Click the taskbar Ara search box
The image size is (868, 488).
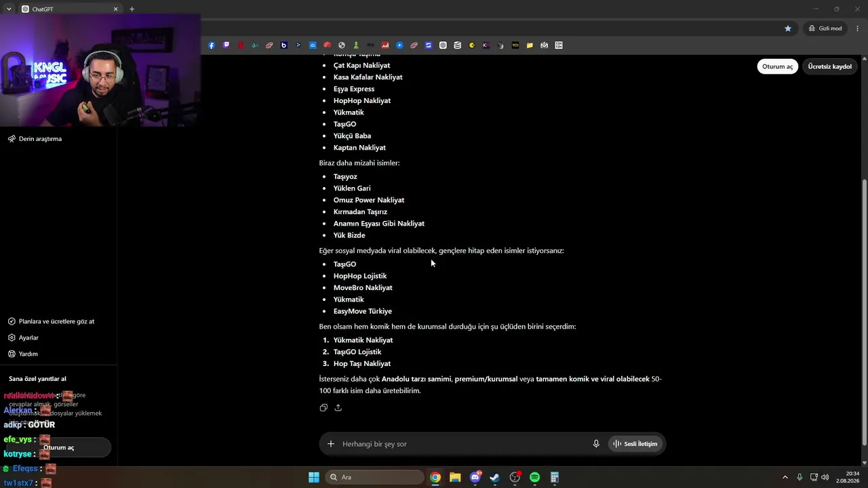pyautogui.click(x=374, y=477)
